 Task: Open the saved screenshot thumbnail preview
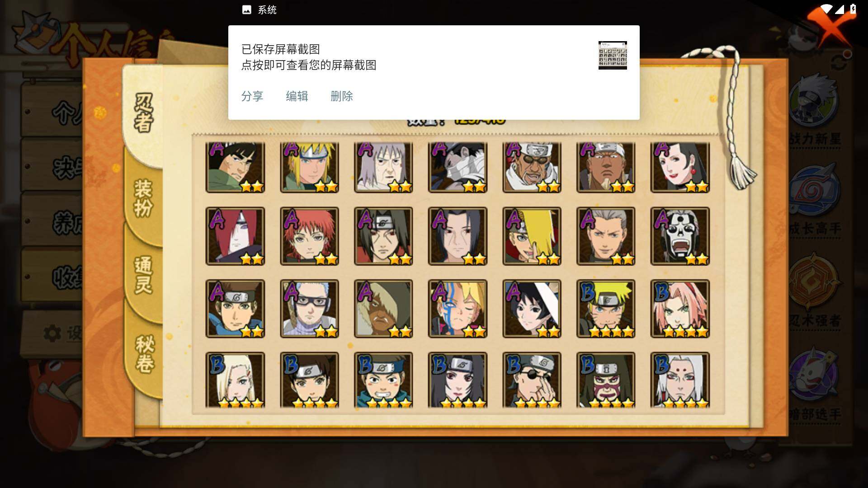click(x=613, y=55)
